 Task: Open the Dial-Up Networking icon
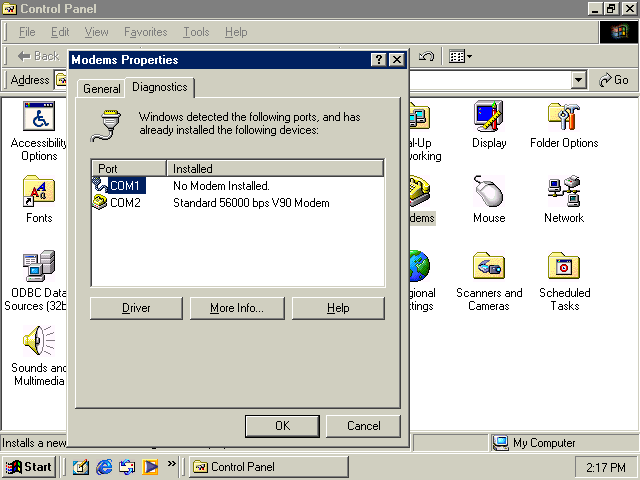420,116
